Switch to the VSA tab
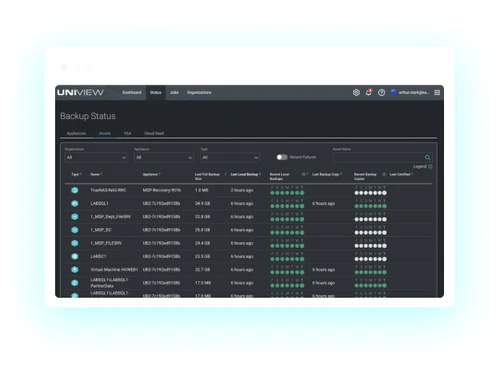The width and height of the screenshot is (500, 375). coord(127,133)
